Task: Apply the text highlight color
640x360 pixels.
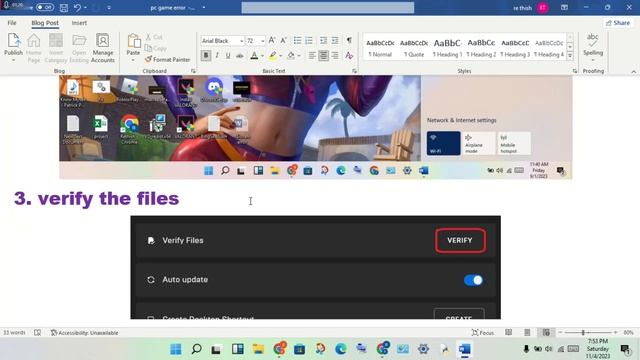Action: tap(273, 56)
